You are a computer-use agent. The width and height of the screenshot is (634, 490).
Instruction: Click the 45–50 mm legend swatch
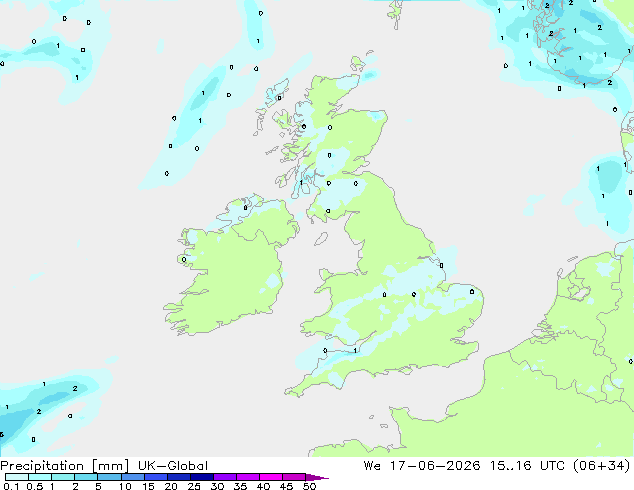(294, 477)
